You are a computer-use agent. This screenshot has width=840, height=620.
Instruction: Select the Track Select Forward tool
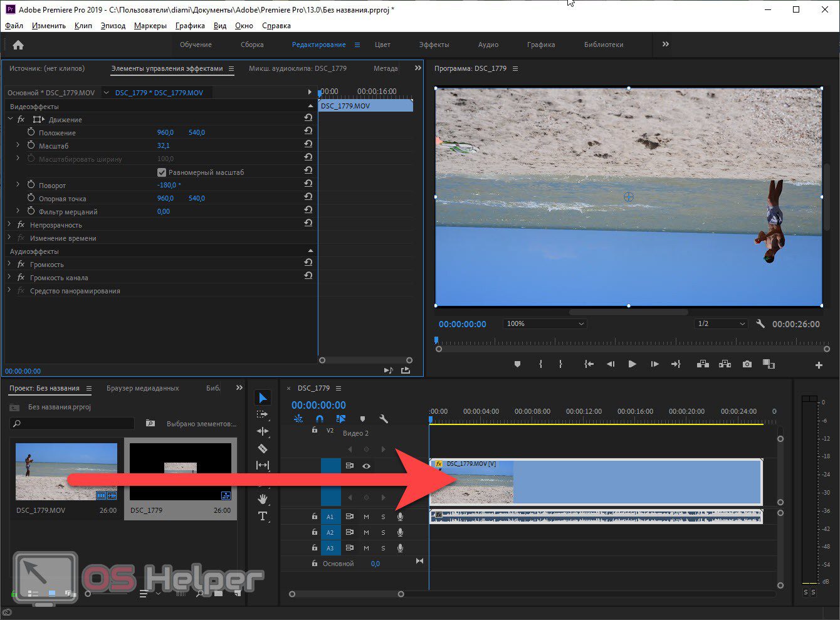click(x=263, y=414)
